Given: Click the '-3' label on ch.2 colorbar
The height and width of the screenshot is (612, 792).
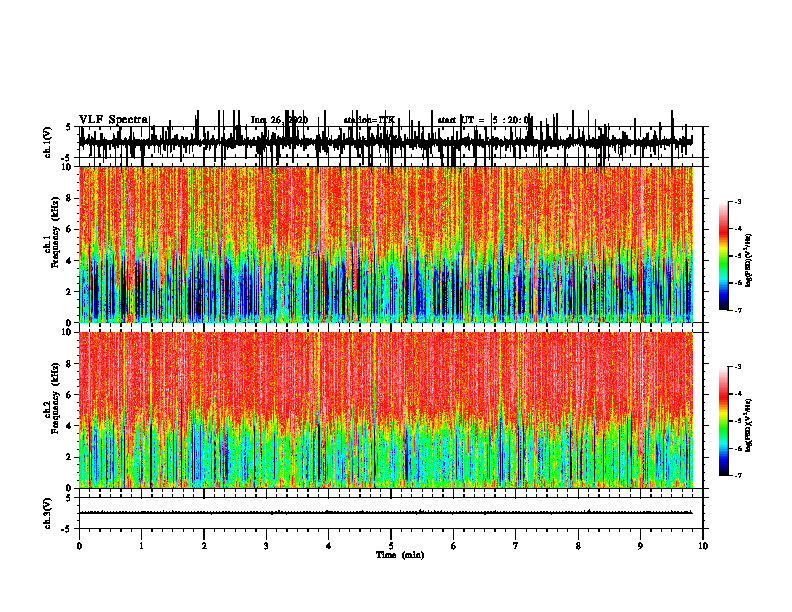Looking at the screenshot, I should pyautogui.click(x=738, y=367).
